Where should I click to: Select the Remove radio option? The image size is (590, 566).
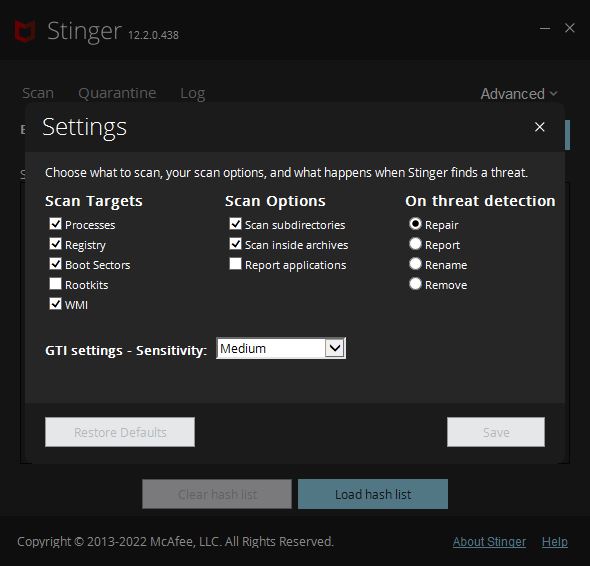415,284
